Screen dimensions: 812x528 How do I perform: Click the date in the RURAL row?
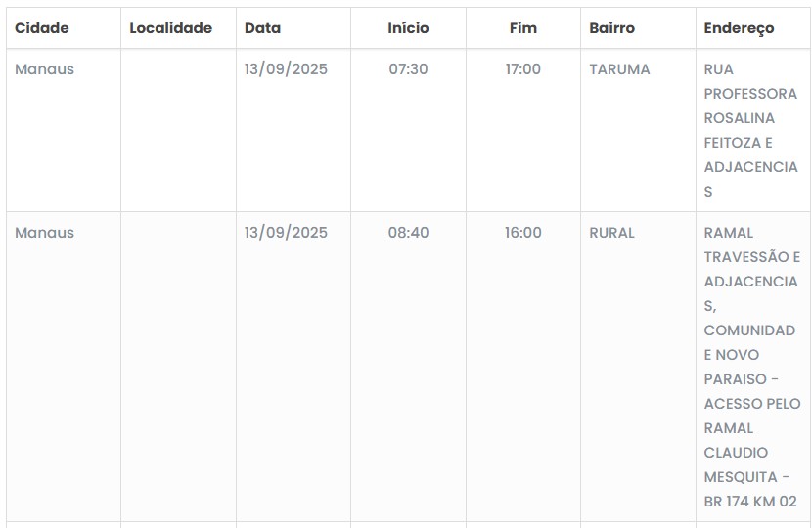point(286,233)
